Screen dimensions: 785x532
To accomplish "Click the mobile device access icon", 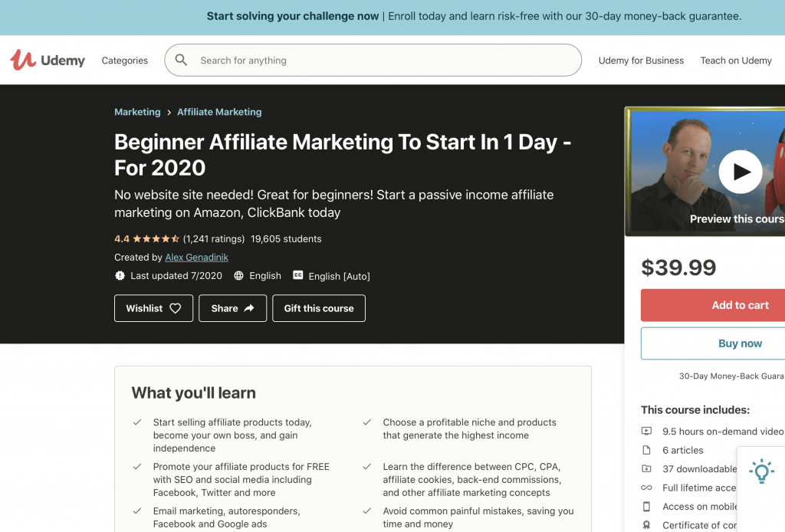I will tap(646, 506).
